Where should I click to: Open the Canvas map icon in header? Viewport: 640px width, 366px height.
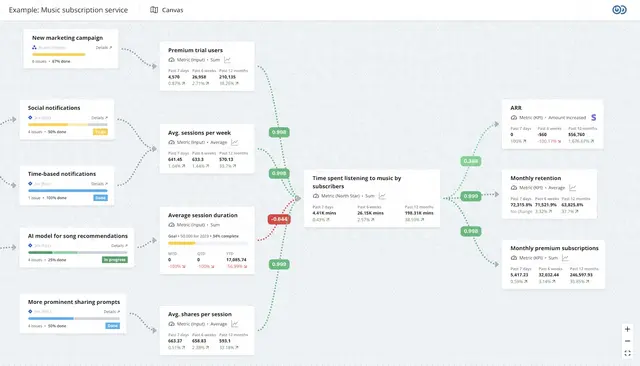coord(154,10)
